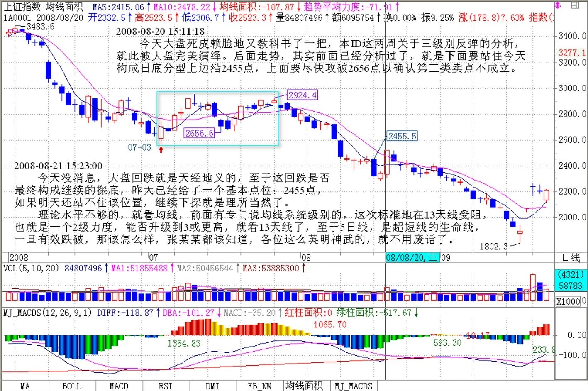Open the FB_NW indicator tab
Viewport: 588px width, 391px height.
pyautogui.click(x=259, y=386)
